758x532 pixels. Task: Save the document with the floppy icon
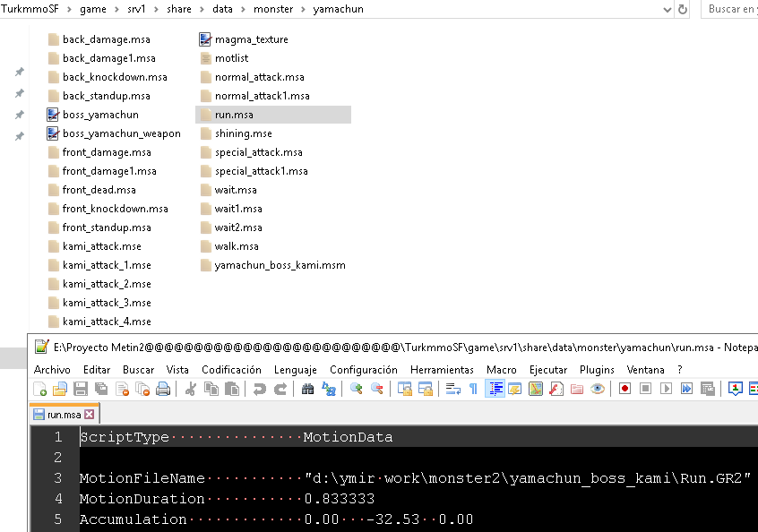point(81,389)
